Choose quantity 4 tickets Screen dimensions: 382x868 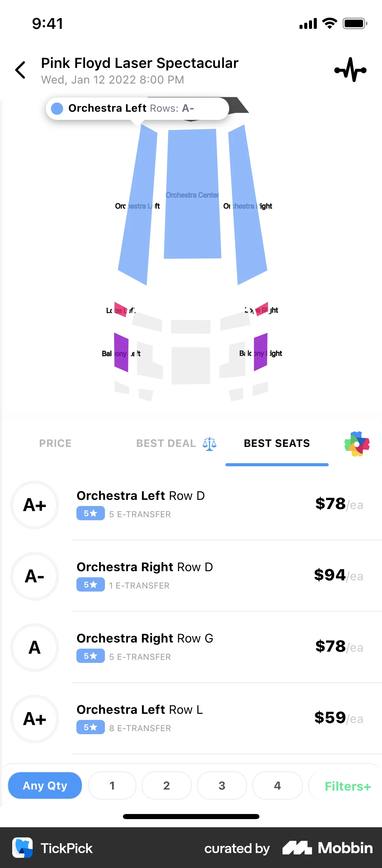pos(277,785)
